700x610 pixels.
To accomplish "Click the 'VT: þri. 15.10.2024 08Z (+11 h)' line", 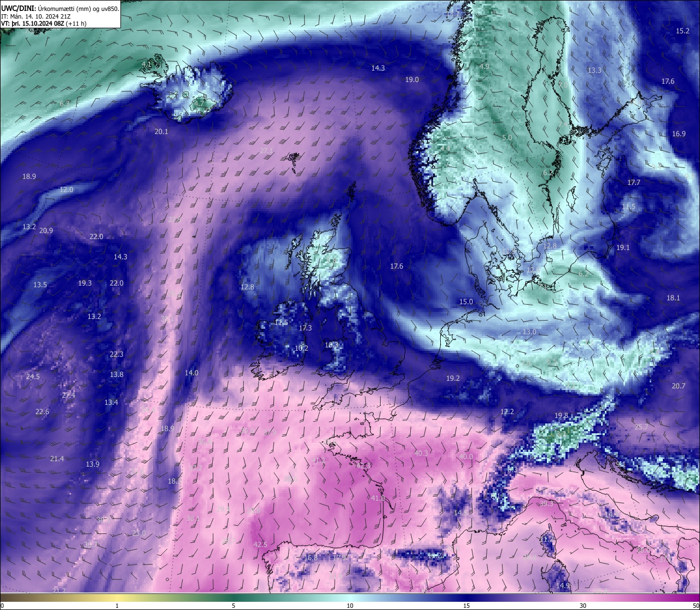I will (x=44, y=24).
